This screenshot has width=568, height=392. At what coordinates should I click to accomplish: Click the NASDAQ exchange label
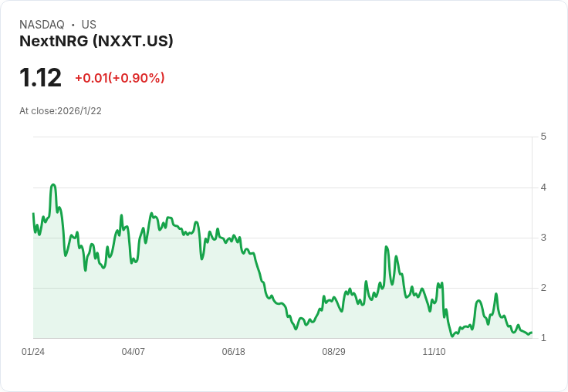coord(42,25)
